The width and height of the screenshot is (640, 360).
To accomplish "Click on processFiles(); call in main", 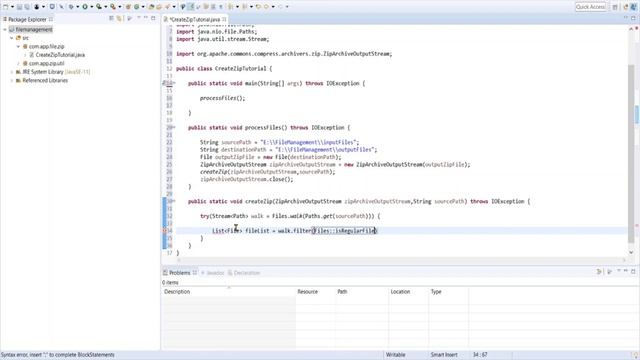I will (x=222, y=98).
